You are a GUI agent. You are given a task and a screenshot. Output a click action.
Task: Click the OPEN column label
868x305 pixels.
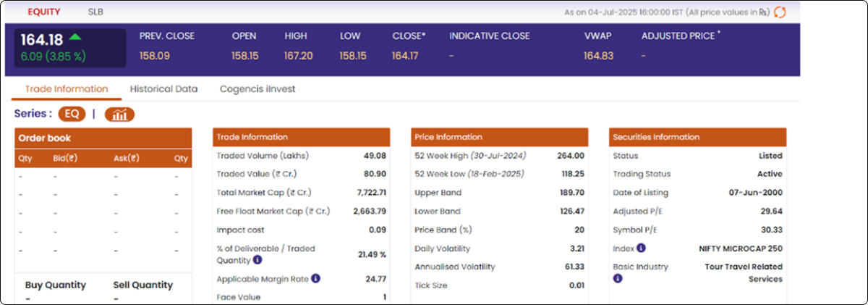click(244, 35)
